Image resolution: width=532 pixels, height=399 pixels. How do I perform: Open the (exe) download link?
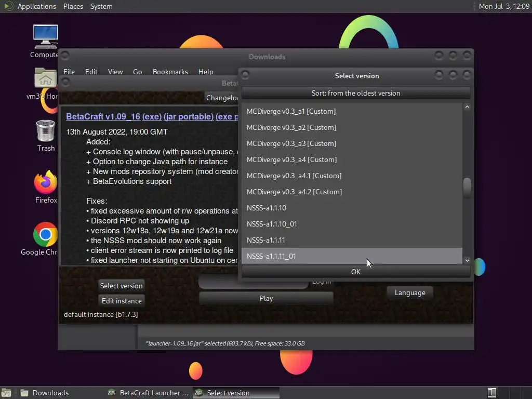point(152,116)
